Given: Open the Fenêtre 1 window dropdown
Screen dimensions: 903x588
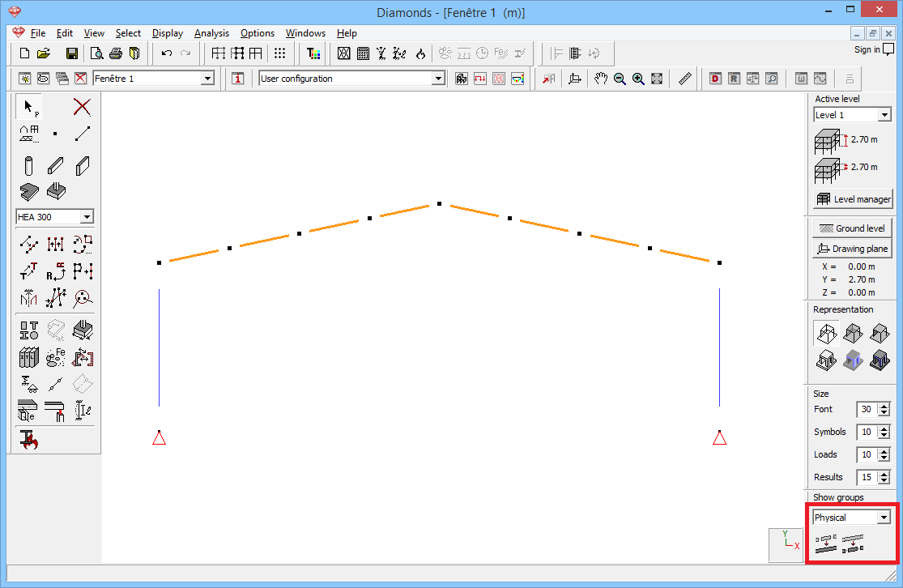Looking at the screenshot, I should tap(207, 79).
